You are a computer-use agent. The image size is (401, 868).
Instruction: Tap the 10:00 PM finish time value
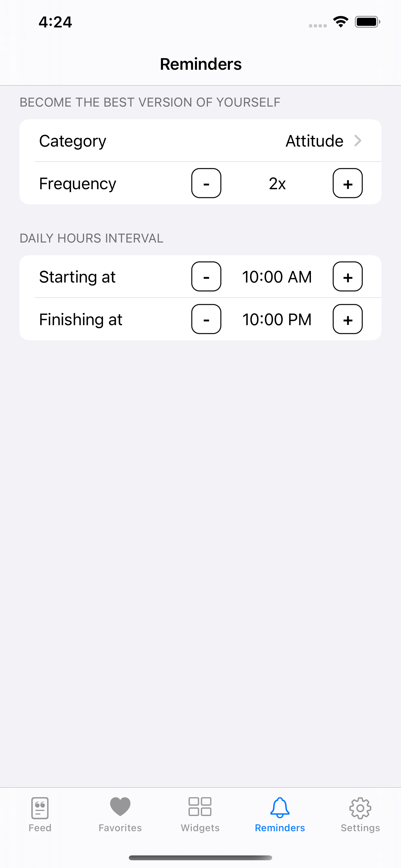tap(277, 319)
